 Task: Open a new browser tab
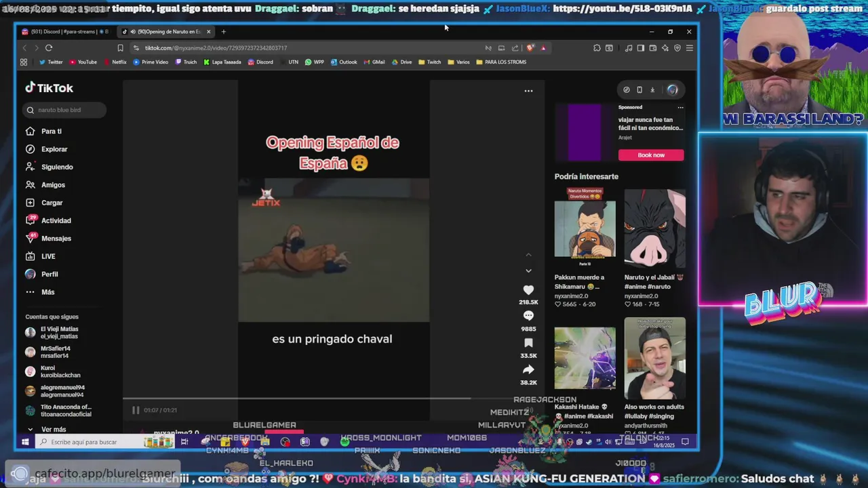[x=223, y=31]
